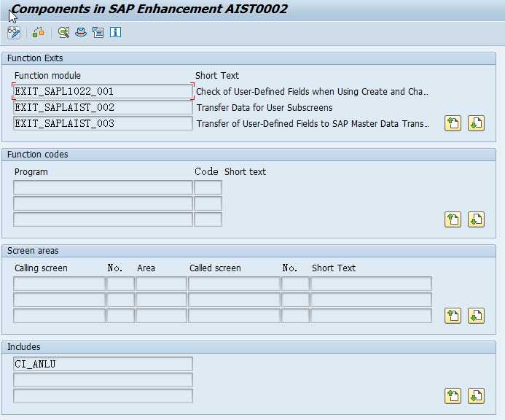Page down in the Includes section

(x=476, y=396)
